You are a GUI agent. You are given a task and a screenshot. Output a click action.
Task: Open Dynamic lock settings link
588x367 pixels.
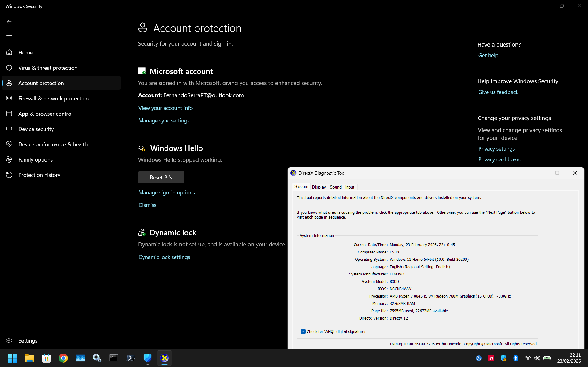pyautogui.click(x=164, y=257)
